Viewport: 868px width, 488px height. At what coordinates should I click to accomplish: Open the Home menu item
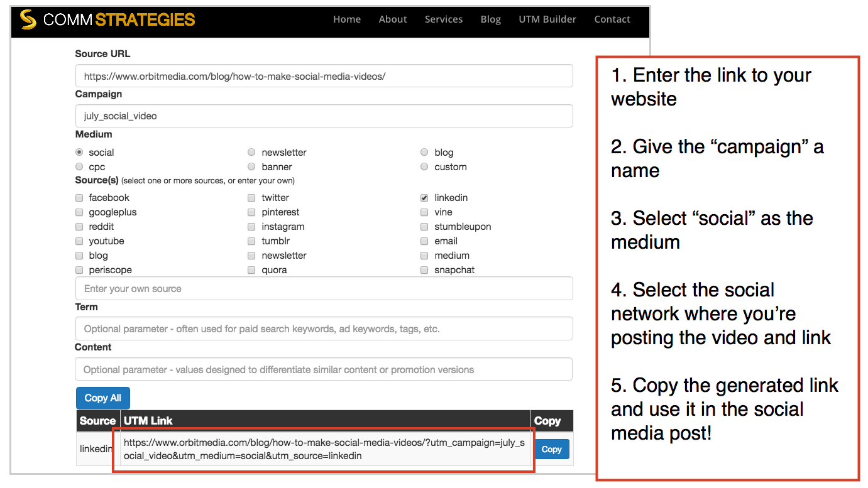347,19
